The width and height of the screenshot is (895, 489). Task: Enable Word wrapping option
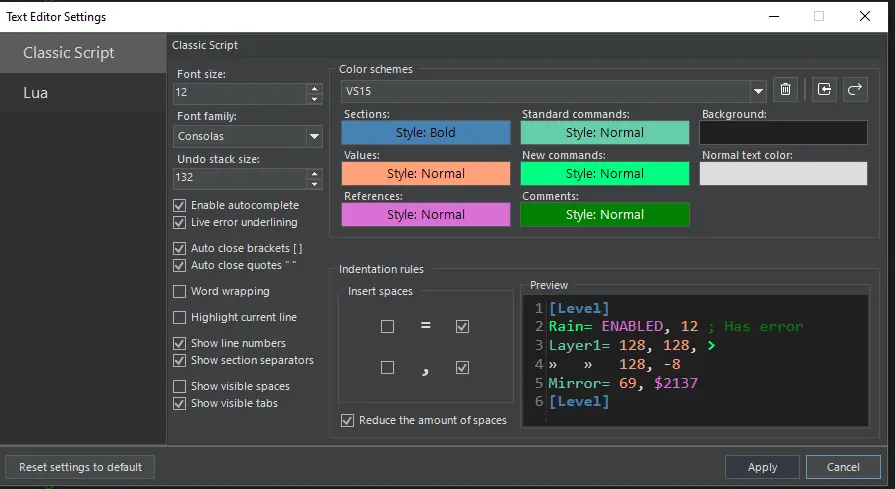(180, 292)
